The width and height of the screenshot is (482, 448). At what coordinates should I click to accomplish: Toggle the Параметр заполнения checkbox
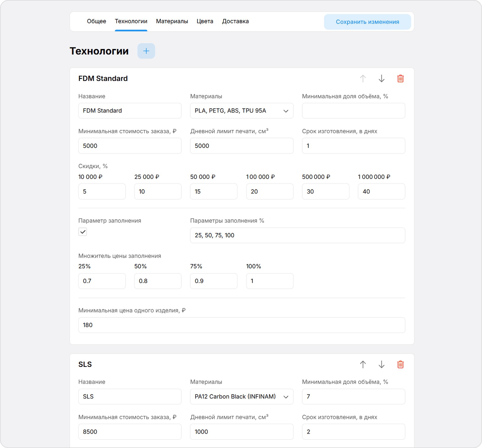(x=83, y=232)
